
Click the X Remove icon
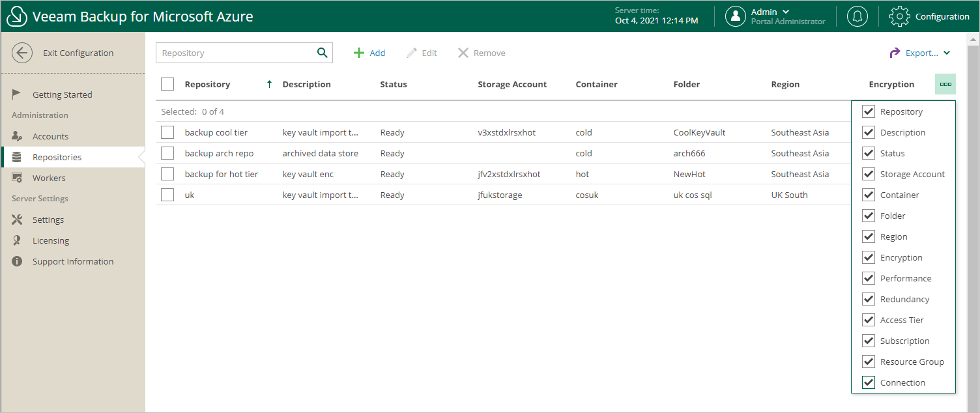(x=463, y=53)
